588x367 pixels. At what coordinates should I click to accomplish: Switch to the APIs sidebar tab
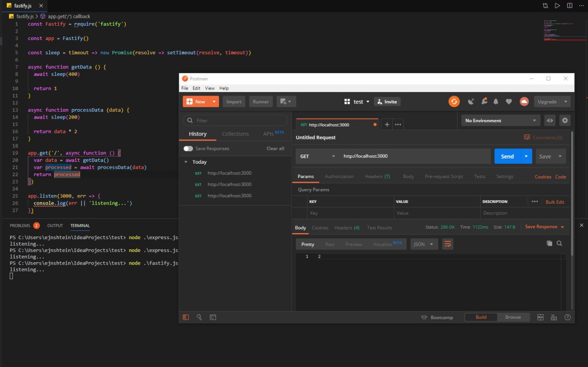tap(273, 134)
